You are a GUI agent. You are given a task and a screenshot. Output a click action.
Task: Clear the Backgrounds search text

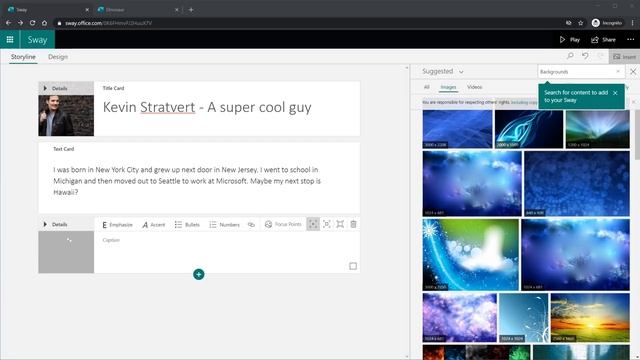click(618, 71)
